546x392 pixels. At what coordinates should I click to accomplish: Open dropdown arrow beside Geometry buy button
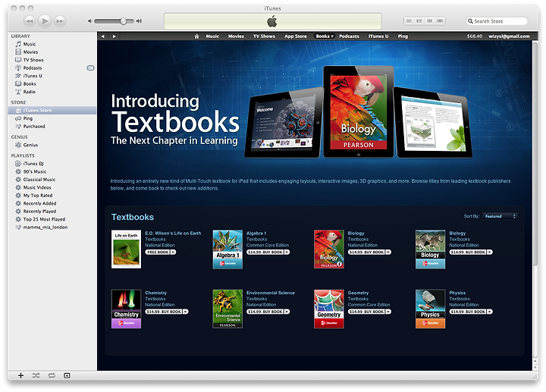tap(388, 312)
